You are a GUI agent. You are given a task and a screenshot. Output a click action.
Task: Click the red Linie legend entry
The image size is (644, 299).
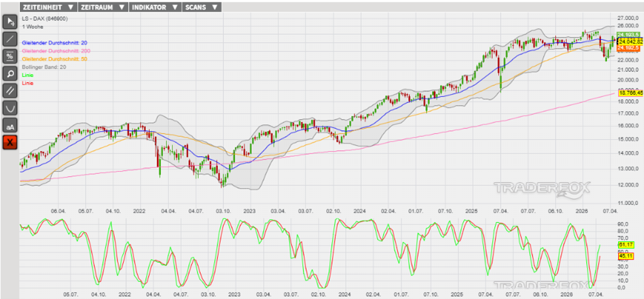click(x=28, y=83)
